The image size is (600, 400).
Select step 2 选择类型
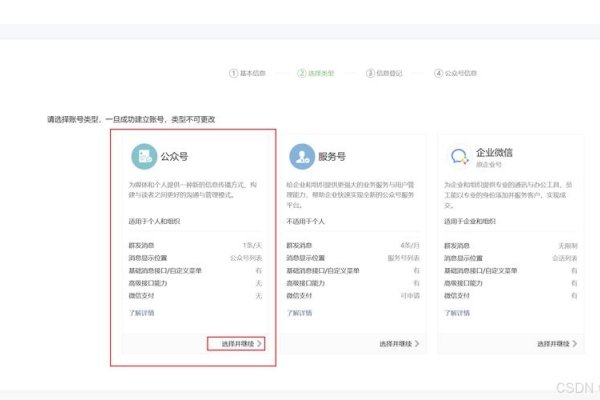coord(316,73)
